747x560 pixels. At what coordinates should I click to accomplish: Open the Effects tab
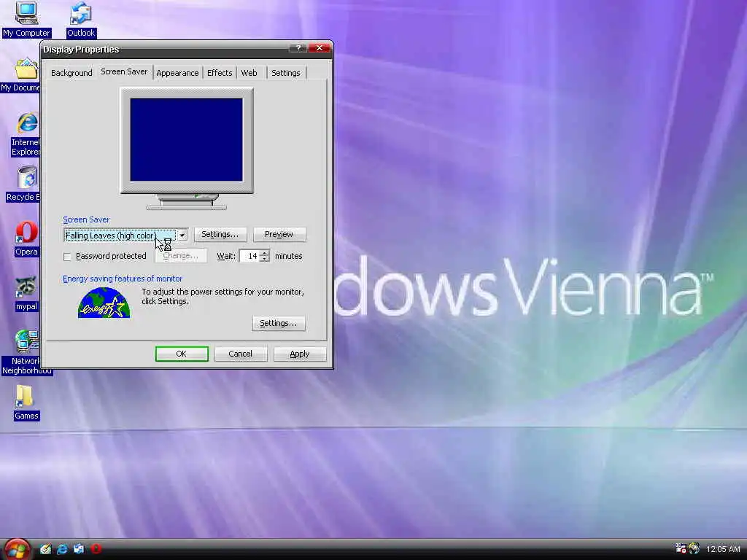pyautogui.click(x=220, y=73)
